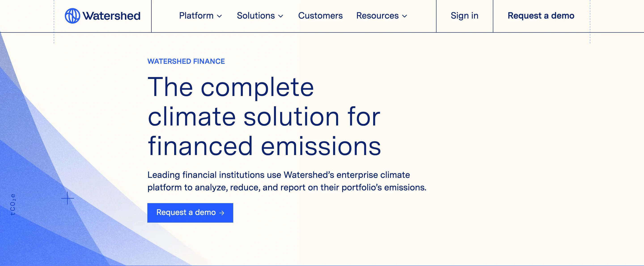Click Sign in
This screenshot has height=266, width=644.
(x=464, y=15)
